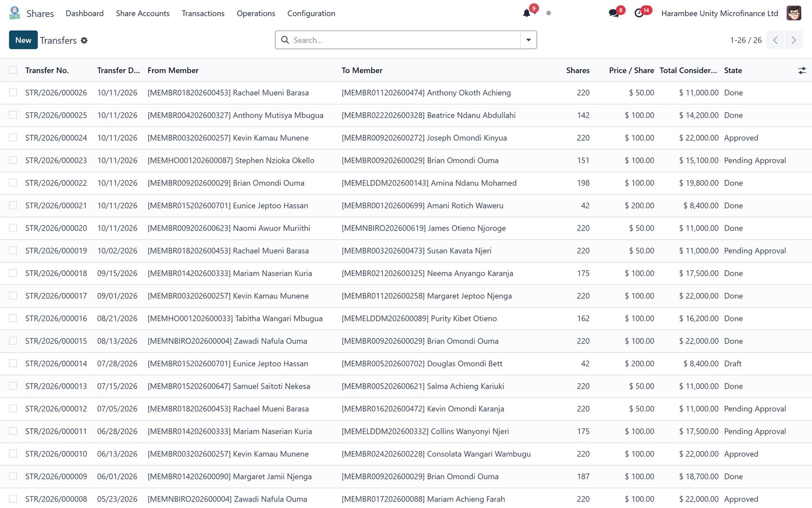Screen dimensions: 812x508
Task: Sort by Price / Share column header
Action: [x=631, y=71]
